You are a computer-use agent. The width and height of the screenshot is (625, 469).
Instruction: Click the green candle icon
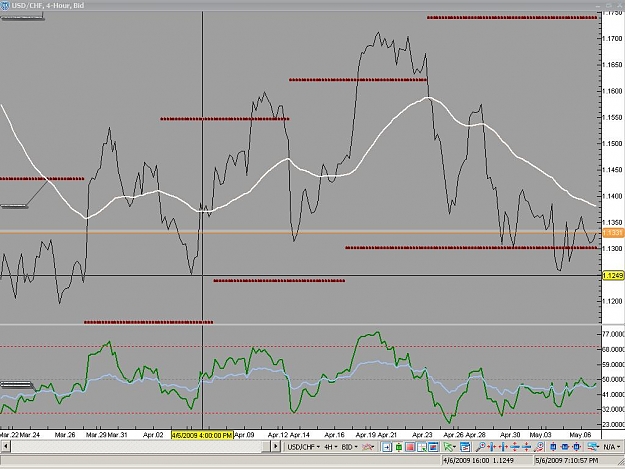398,447
